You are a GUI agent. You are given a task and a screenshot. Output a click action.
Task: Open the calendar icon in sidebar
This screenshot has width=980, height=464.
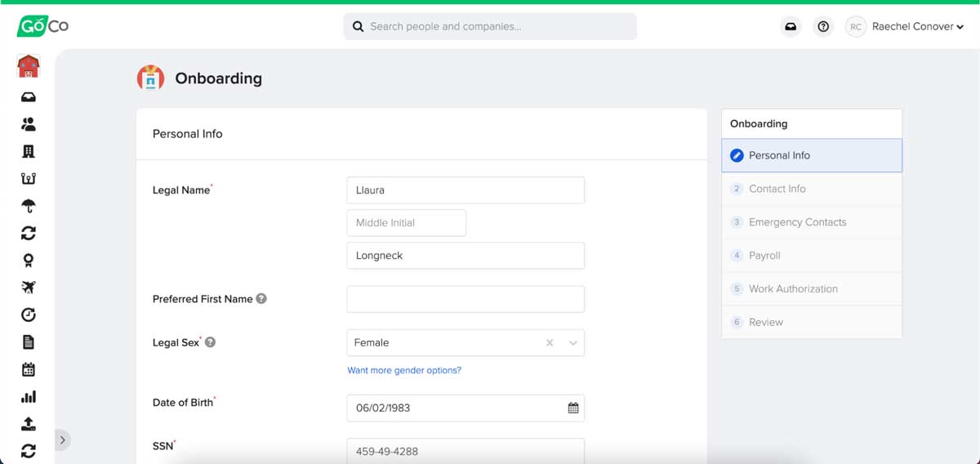29,369
